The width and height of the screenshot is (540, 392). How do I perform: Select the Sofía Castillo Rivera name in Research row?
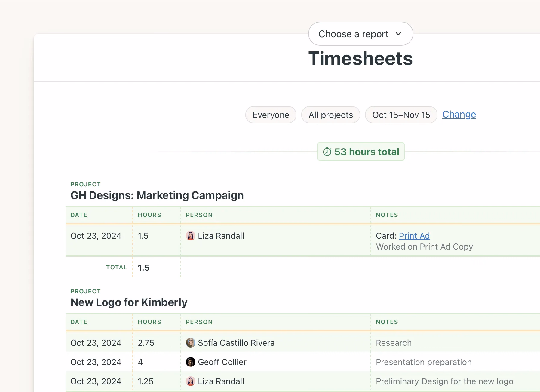tap(236, 343)
